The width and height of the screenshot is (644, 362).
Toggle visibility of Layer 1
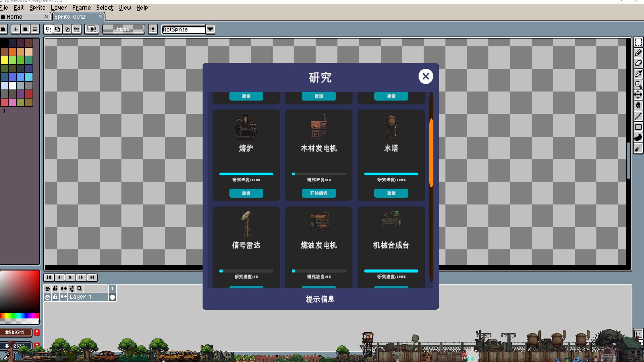click(47, 297)
